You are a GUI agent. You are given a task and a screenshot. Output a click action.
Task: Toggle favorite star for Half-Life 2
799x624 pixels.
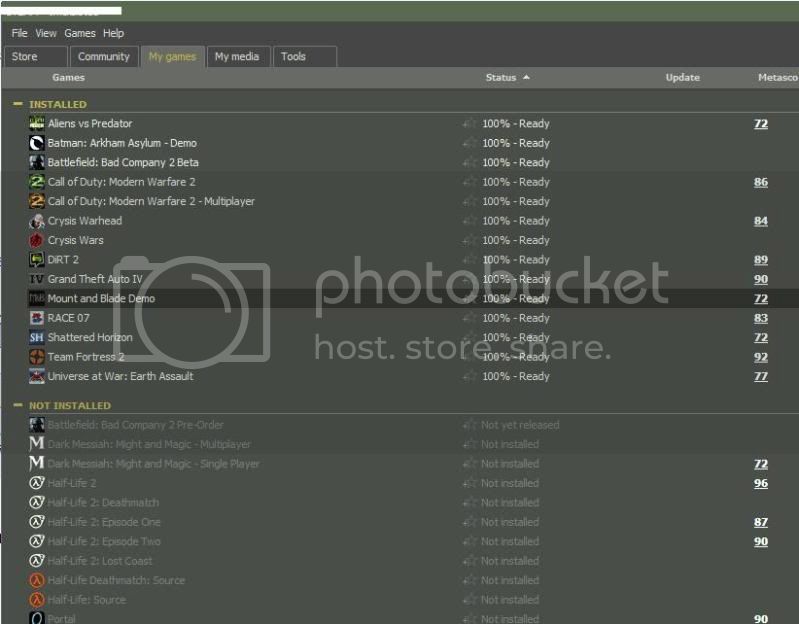click(469, 483)
